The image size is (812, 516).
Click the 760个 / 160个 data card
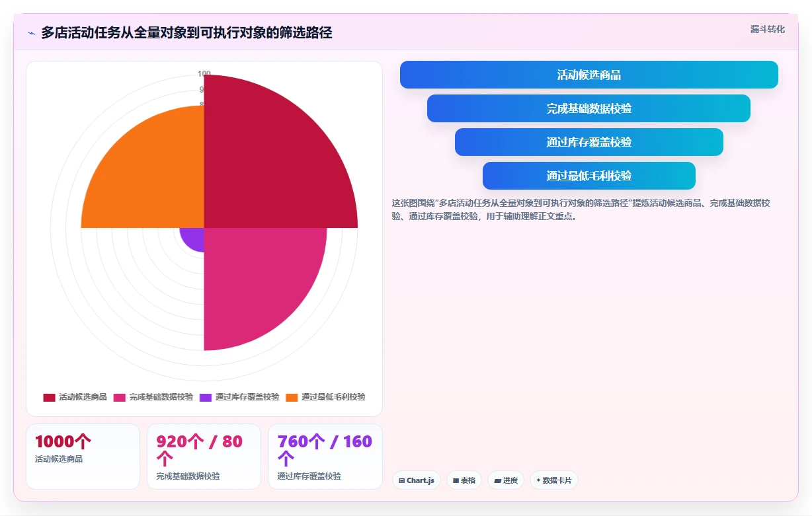pos(325,457)
